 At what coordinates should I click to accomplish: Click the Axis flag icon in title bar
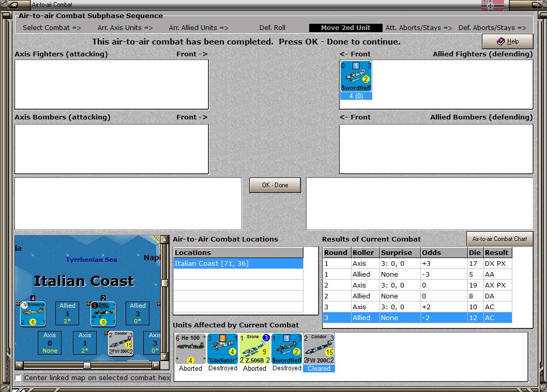click(493, 5)
